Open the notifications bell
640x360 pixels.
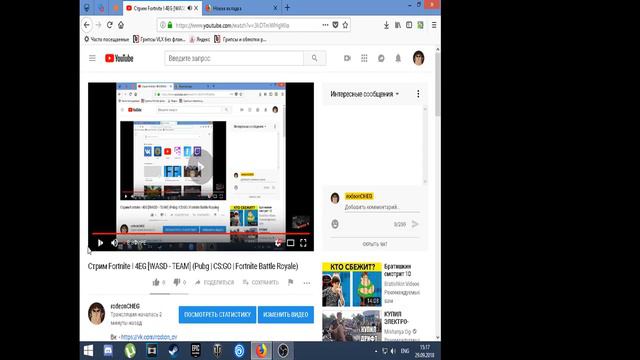pos(398,58)
